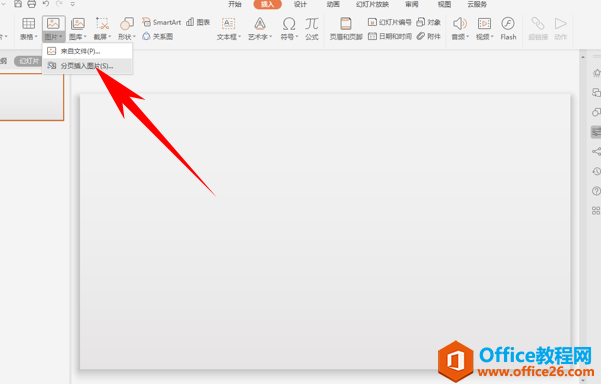The image size is (601, 389).
Task: Go to the 视图 (View) tab
Action: [444, 4]
